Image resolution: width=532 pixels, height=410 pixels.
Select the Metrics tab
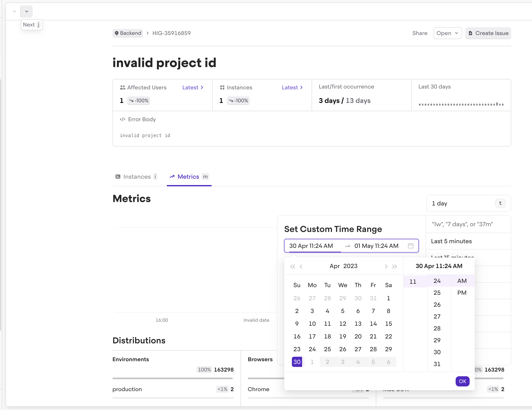pos(188,177)
